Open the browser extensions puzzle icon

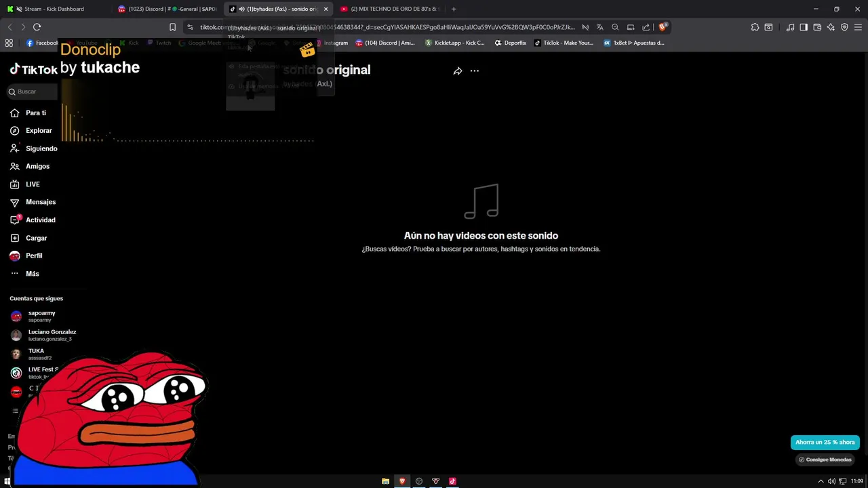click(755, 27)
